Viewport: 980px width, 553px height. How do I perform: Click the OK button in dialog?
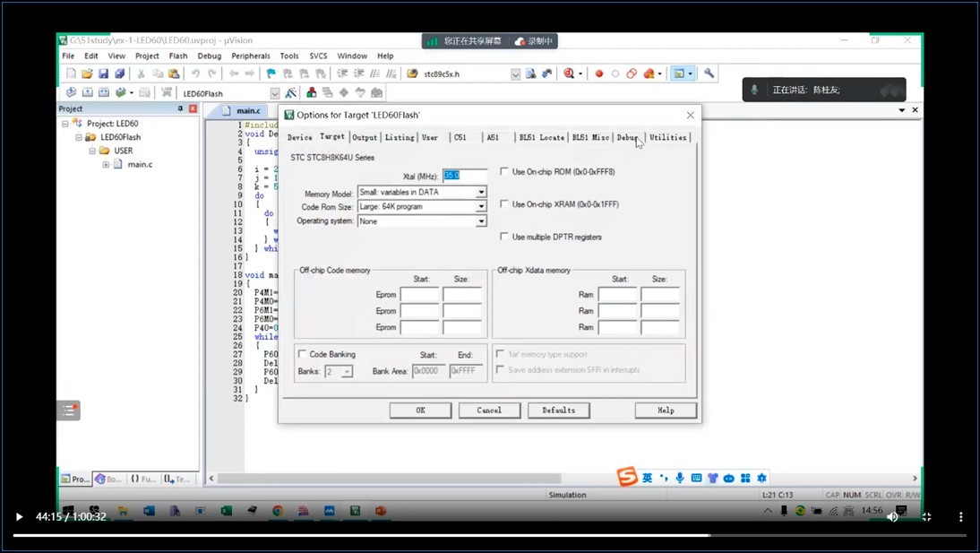click(420, 410)
